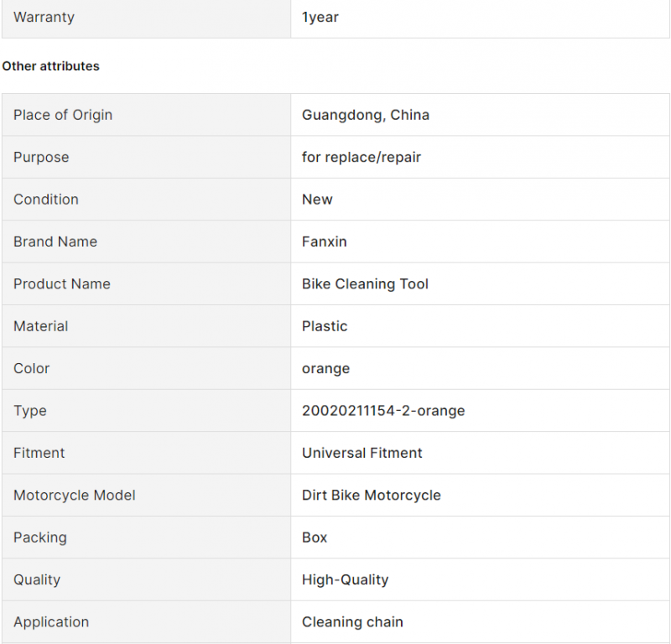Select the Guangdong, China origin value
The width and height of the screenshot is (671, 644).
click(366, 115)
